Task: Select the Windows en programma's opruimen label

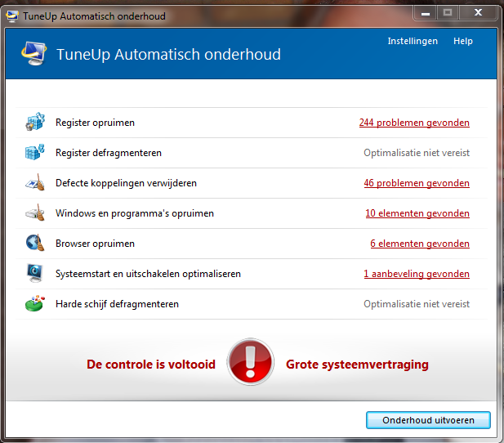Action: click(x=135, y=213)
